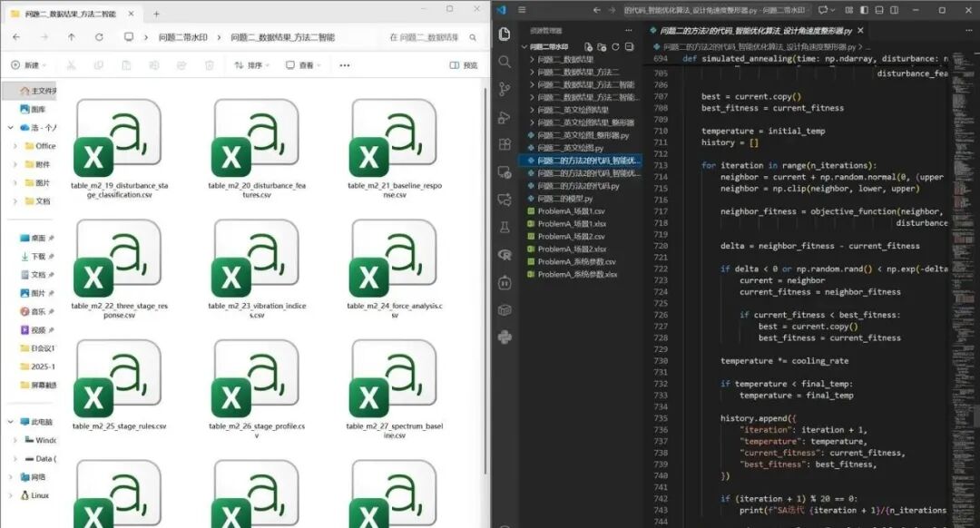980x528 pixels.
Task: Click breadcrumb 问题二_数据结果_方法二智能 in address bar
Action: tap(282, 37)
